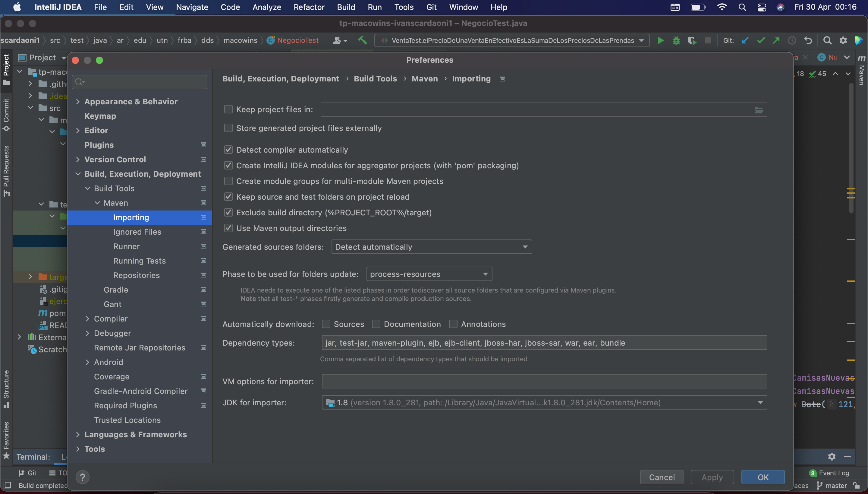868x494 pixels.
Task: Click the help question mark button
Action: 82,477
